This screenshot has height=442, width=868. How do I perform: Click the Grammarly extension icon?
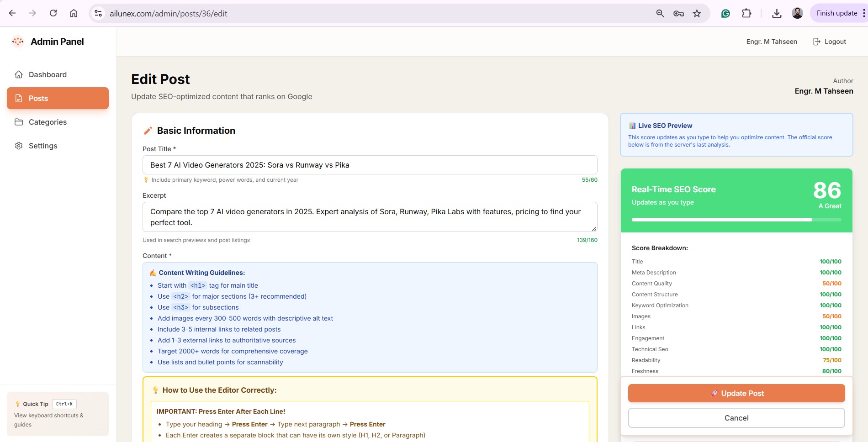coord(725,13)
